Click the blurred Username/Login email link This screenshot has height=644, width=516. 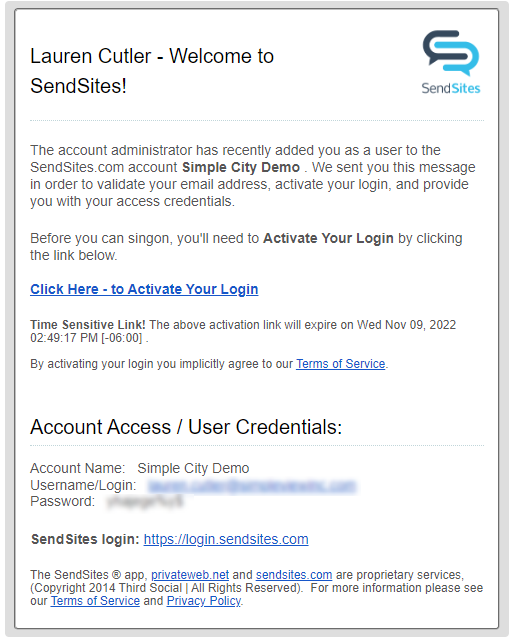tap(252, 486)
